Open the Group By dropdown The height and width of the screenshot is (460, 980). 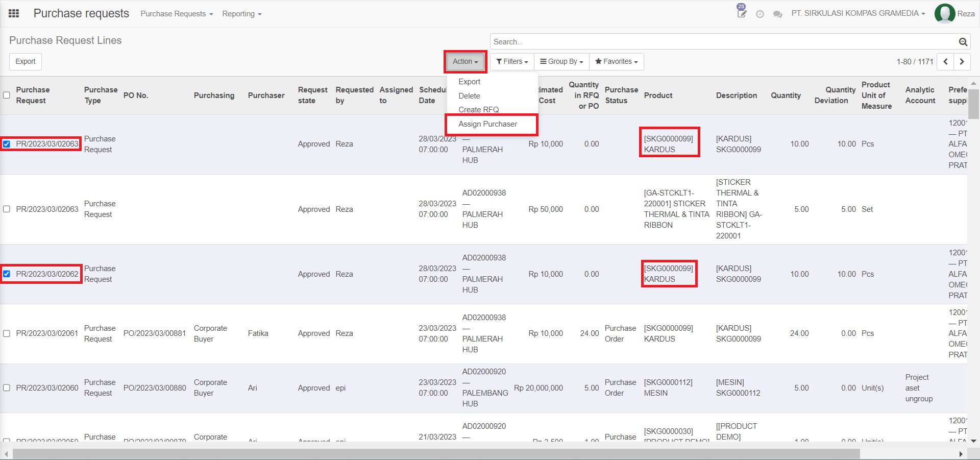point(561,62)
